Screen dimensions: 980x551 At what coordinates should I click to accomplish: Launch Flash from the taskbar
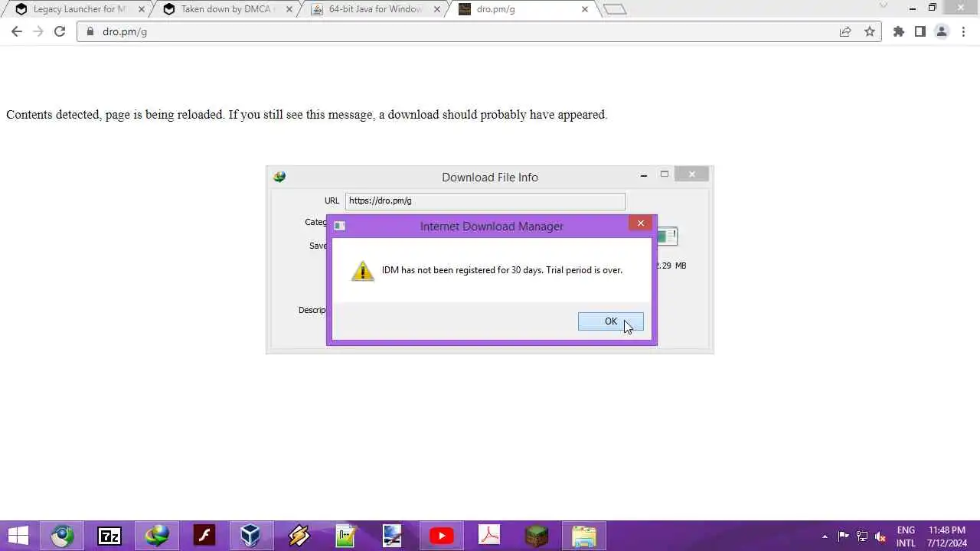click(204, 536)
